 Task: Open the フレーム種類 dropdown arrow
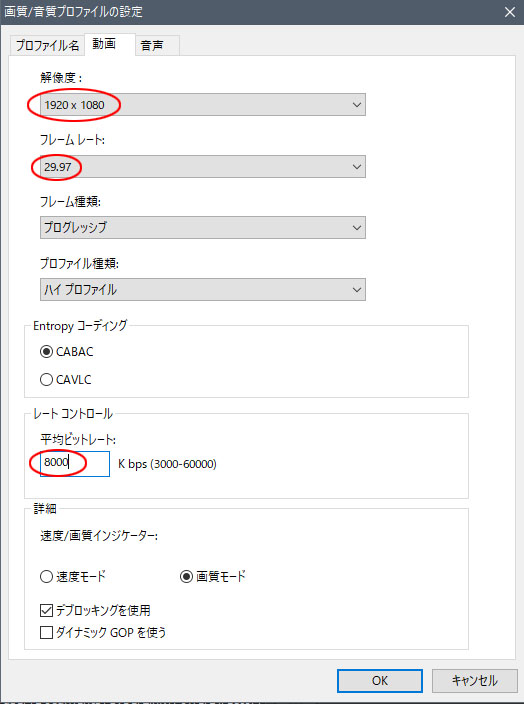(357, 228)
